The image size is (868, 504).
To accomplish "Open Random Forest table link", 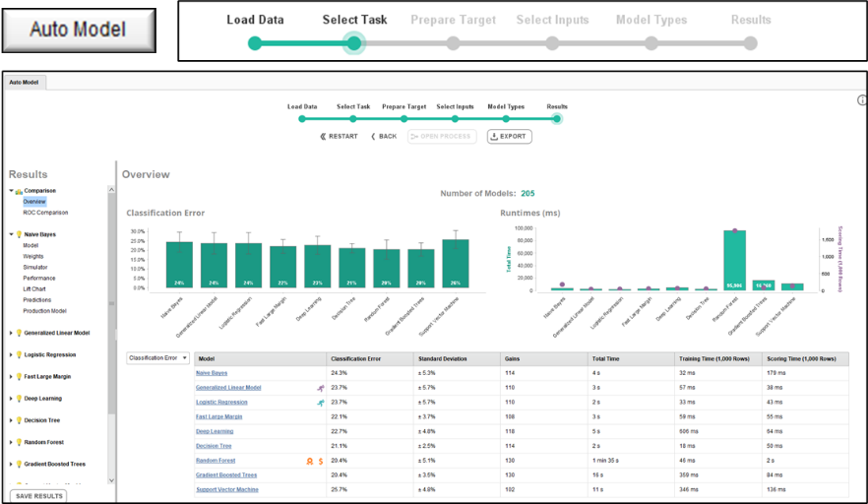I will (x=216, y=461).
